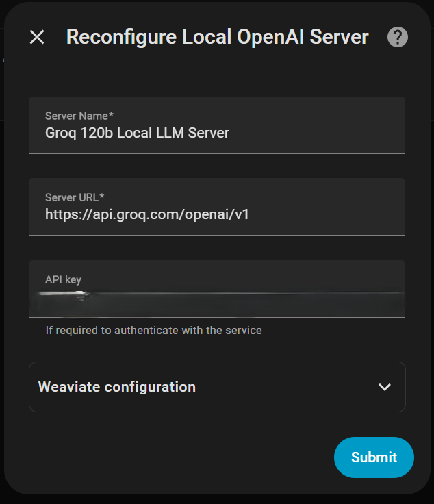Expand the Weaviate configuration section
This screenshot has width=434, height=504.
[x=216, y=387]
